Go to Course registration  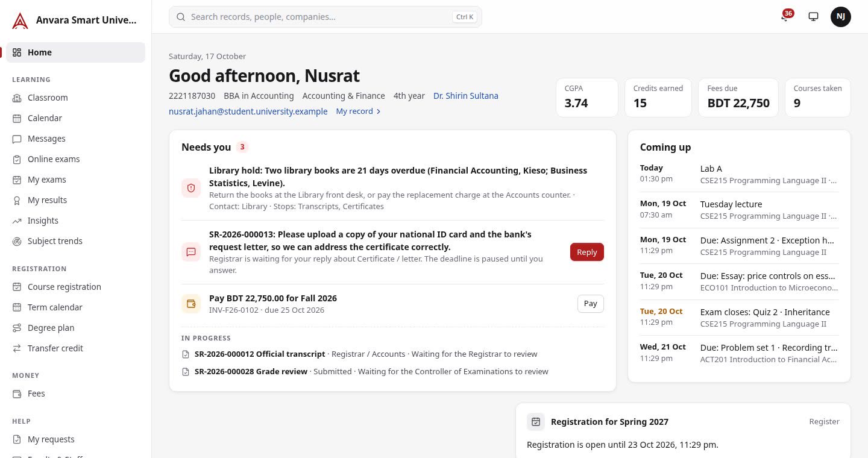click(x=76, y=287)
